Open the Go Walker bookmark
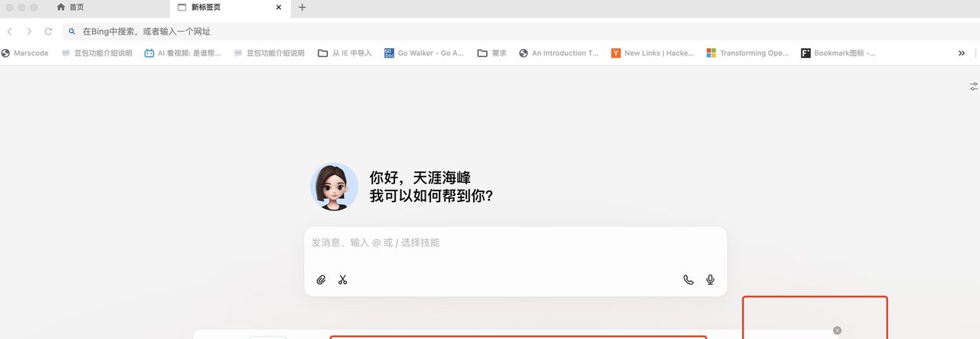 click(x=424, y=54)
